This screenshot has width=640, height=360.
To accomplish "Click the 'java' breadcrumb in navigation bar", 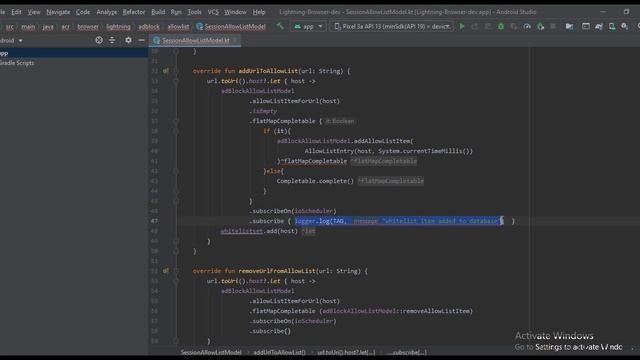I will [48, 27].
